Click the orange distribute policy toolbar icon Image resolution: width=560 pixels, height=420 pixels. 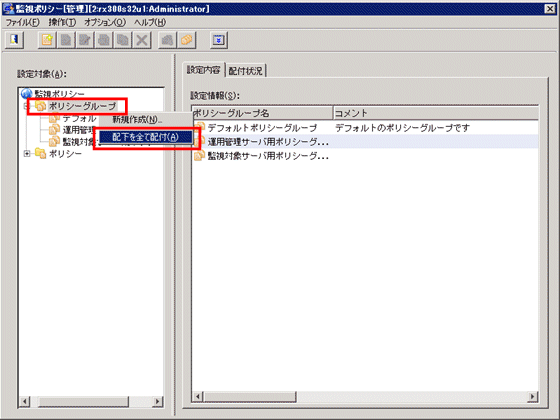point(186,40)
